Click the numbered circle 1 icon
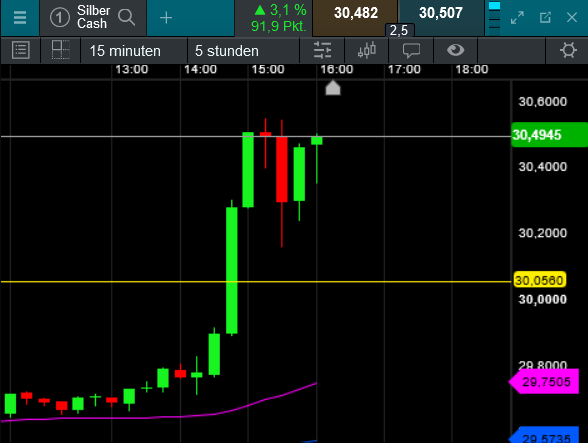588x443 pixels. tap(60, 18)
